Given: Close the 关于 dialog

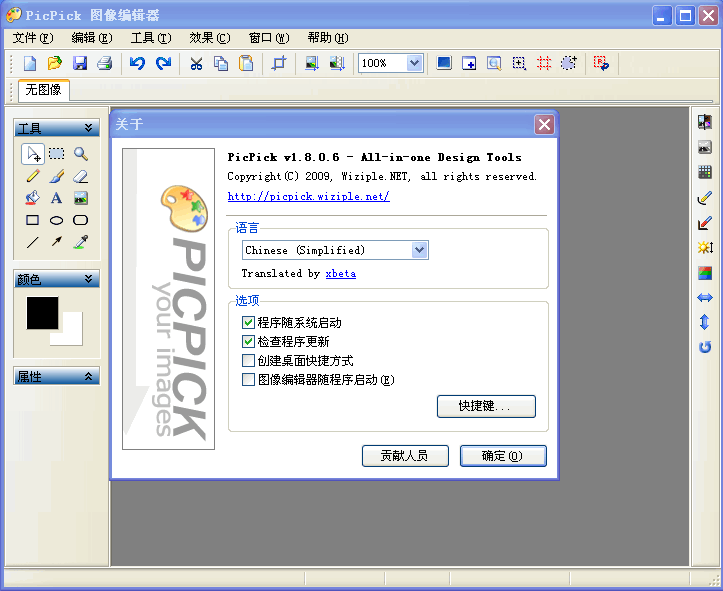Looking at the screenshot, I should (x=544, y=124).
